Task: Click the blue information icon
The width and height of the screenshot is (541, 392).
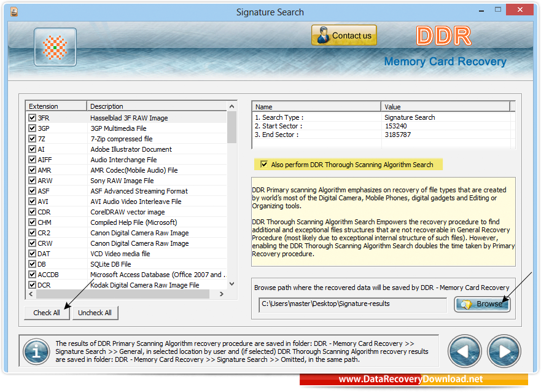Action: pos(36,351)
